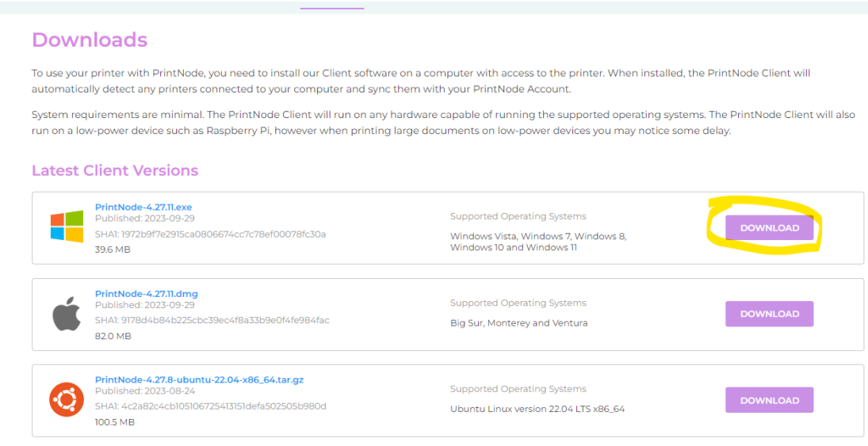Screen dimensions: 868x446
Task: Click the Downloads page heading
Action: point(90,40)
